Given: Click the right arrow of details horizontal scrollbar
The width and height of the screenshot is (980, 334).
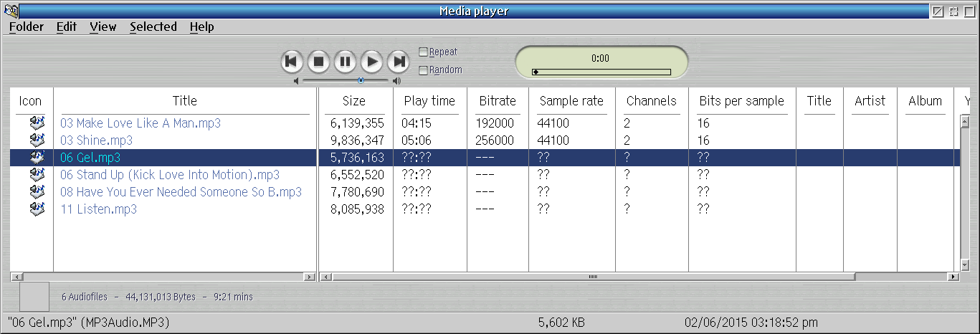Looking at the screenshot, I should tap(953, 277).
